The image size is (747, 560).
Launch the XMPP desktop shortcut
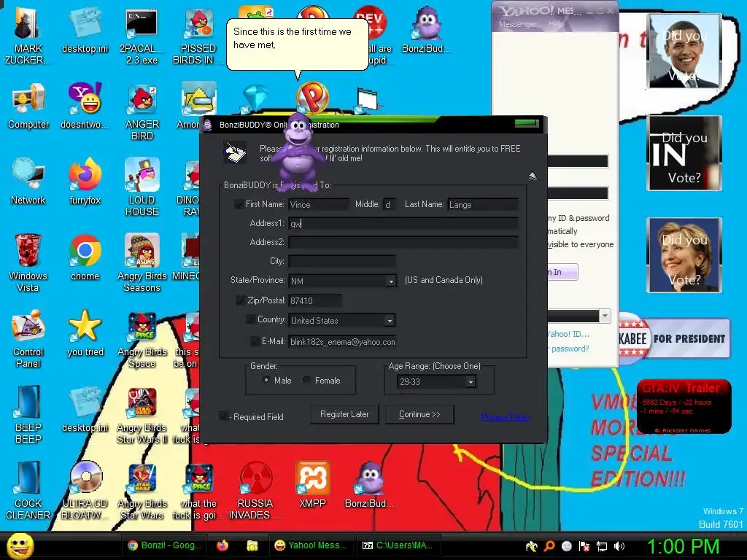tap(312, 484)
